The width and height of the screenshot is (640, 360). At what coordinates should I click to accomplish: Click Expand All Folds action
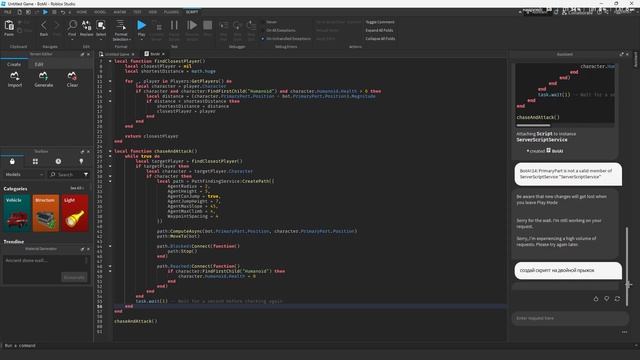coord(379,30)
